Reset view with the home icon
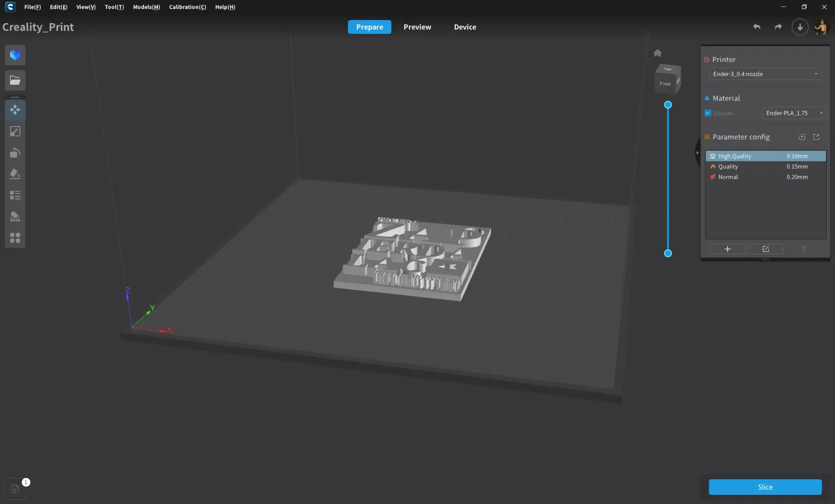835x504 pixels. 658,53
